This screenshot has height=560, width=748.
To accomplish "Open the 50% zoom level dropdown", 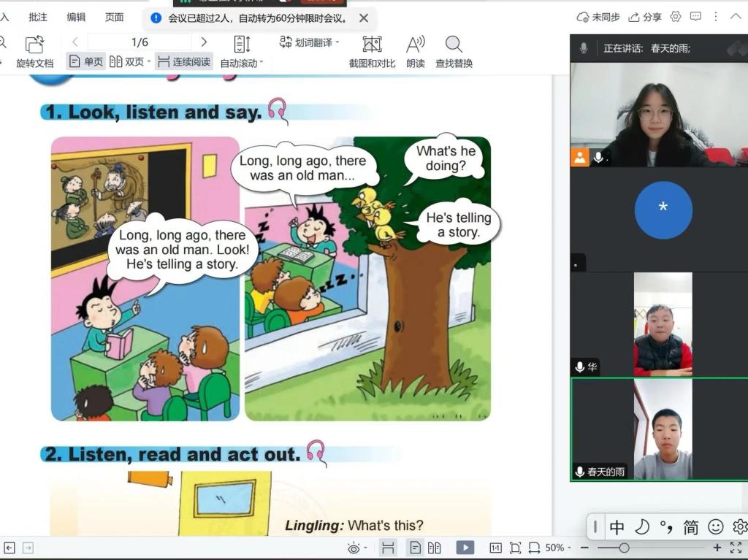I will [559, 548].
